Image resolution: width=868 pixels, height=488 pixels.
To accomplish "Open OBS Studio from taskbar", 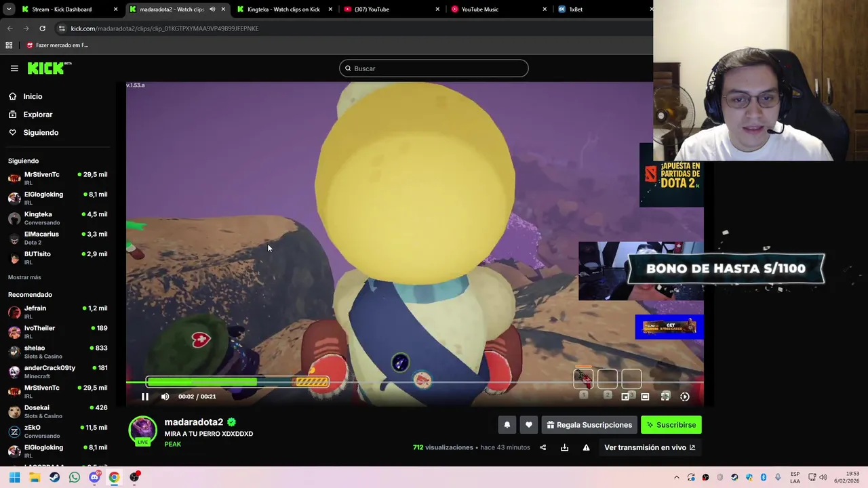I will [x=134, y=477].
